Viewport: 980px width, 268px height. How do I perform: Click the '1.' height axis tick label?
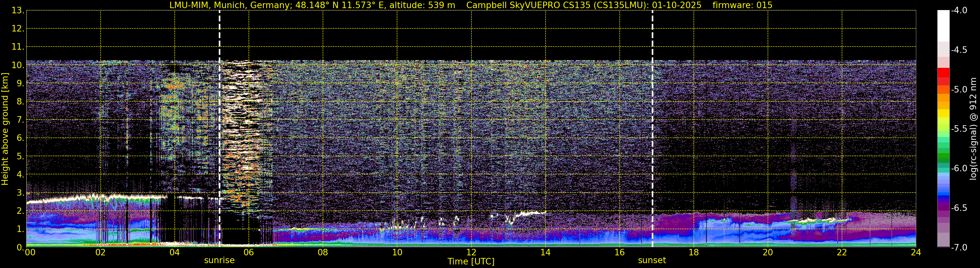(20, 229)
